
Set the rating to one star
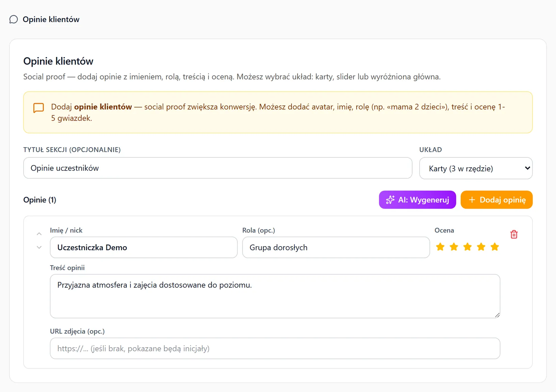tap(440, 247)
